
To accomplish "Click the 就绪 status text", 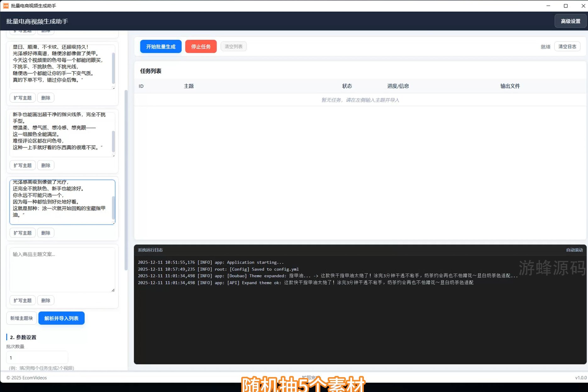I will click(x=546, y=47).
